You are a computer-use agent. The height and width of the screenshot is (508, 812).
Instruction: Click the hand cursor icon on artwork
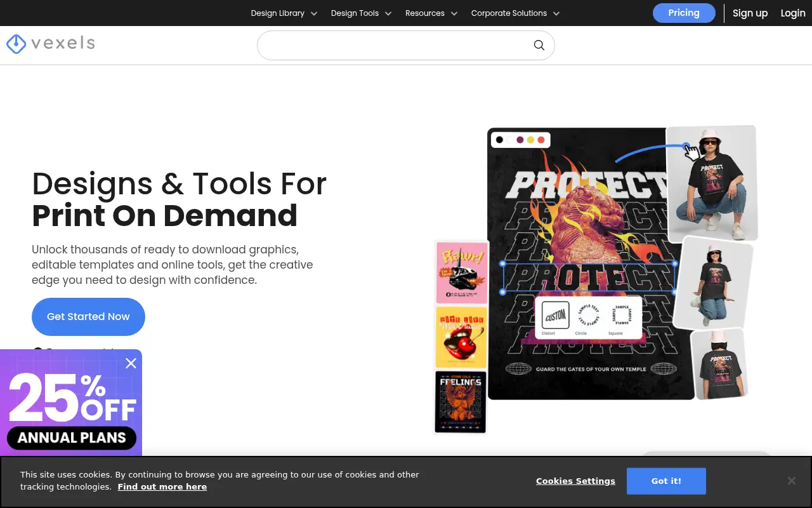(691, 152)
